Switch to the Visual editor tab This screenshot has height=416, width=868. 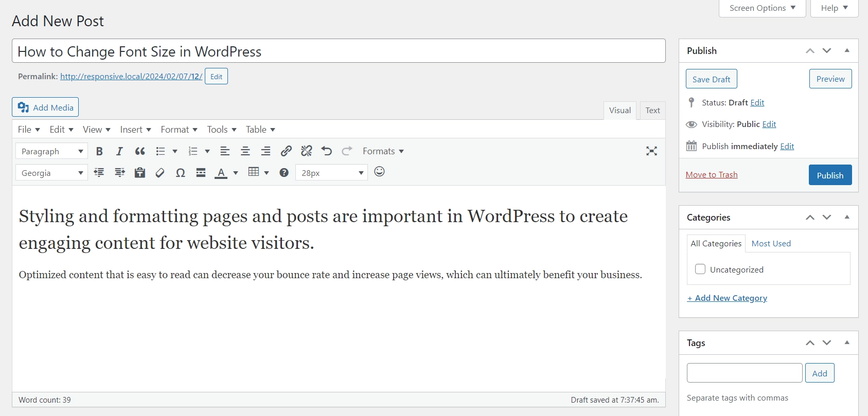(620, 111)
